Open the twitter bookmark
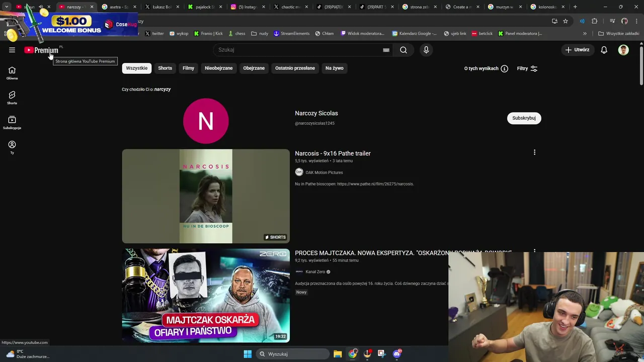This screenshot has height=362, width=644. pos(154,34)
